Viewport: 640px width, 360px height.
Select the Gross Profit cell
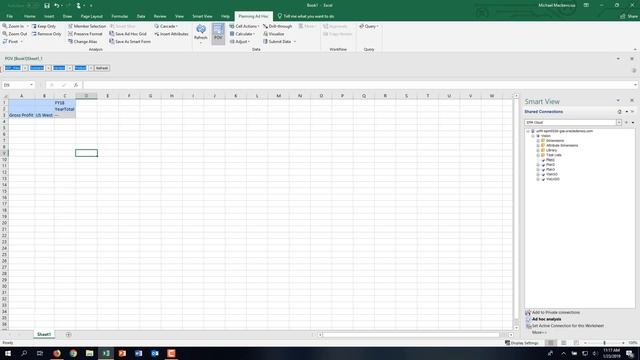[x=21, y=116]
